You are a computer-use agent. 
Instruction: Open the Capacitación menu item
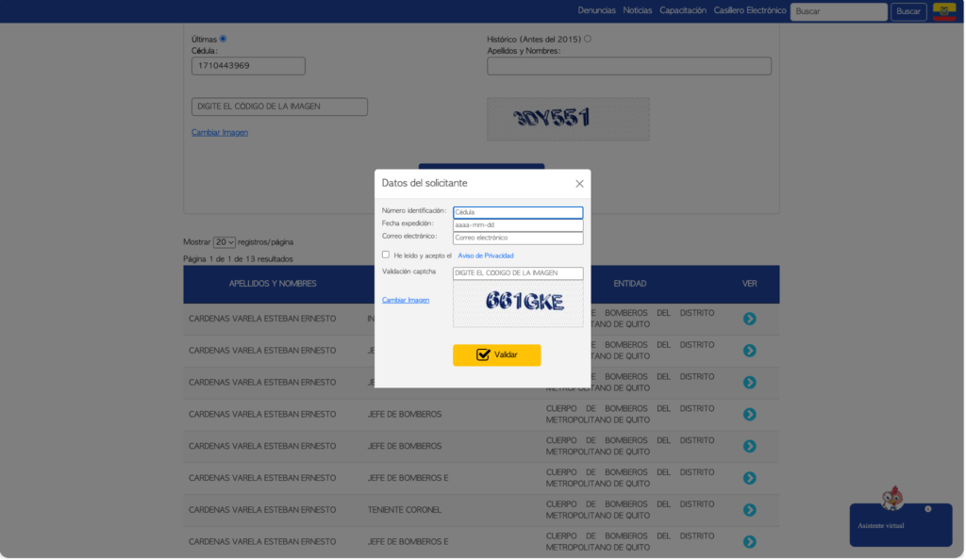(683, 10)
